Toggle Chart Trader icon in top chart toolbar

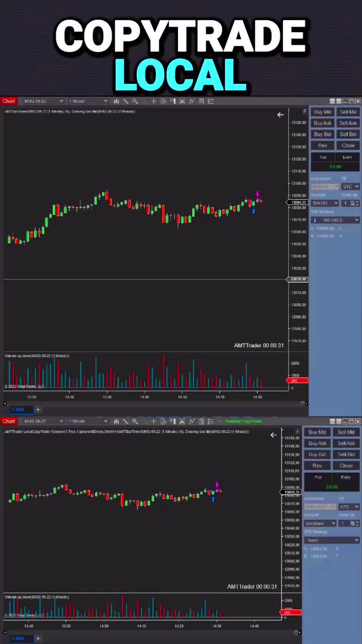coord(173,101)
